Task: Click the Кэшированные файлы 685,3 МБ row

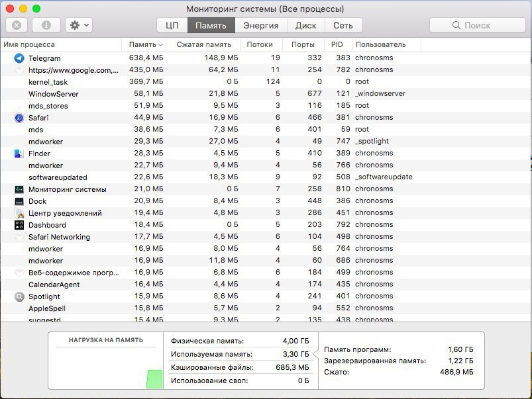Action: [240, 367]
